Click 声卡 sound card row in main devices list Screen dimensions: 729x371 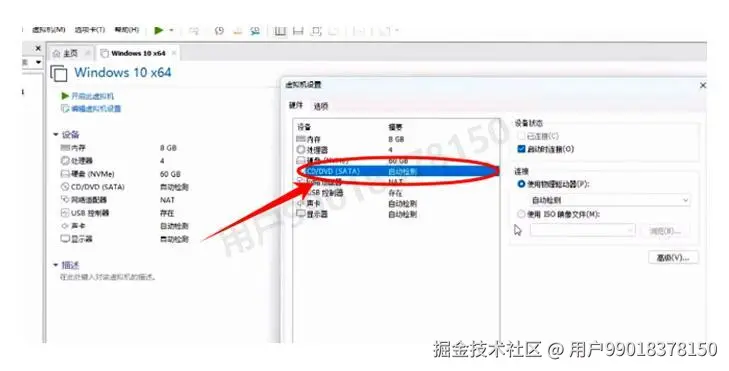pos(125,226)
